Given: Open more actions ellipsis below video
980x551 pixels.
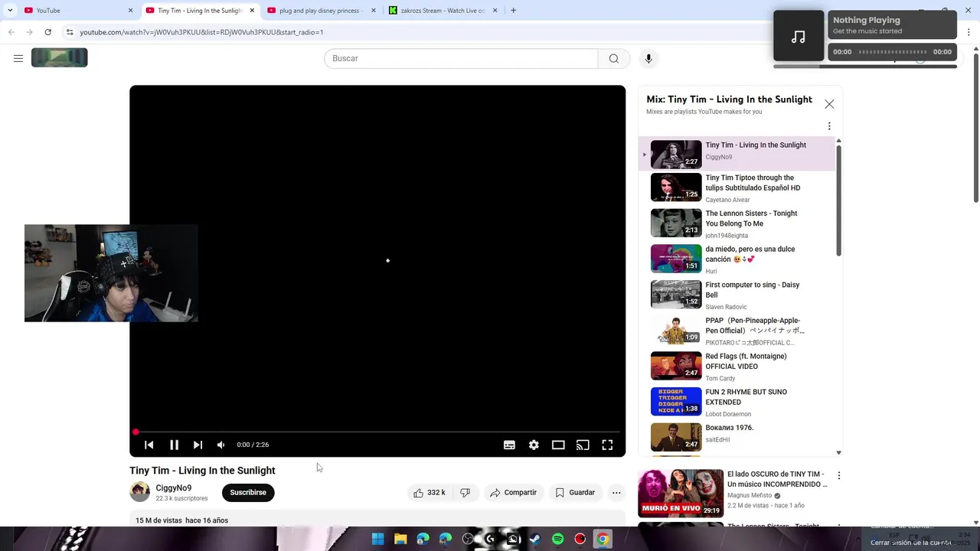Looking at the screenshot, I should click(616, 493).
